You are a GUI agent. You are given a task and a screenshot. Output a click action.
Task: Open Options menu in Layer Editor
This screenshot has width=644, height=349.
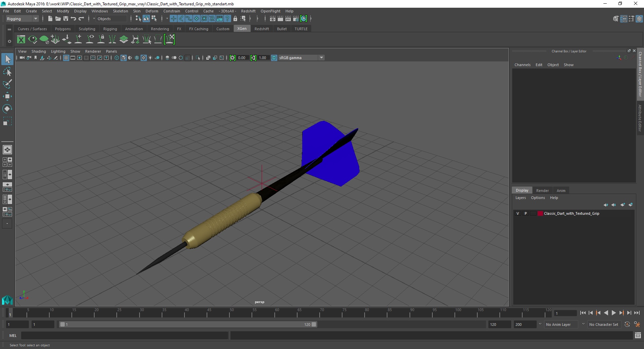coord(538,198)
